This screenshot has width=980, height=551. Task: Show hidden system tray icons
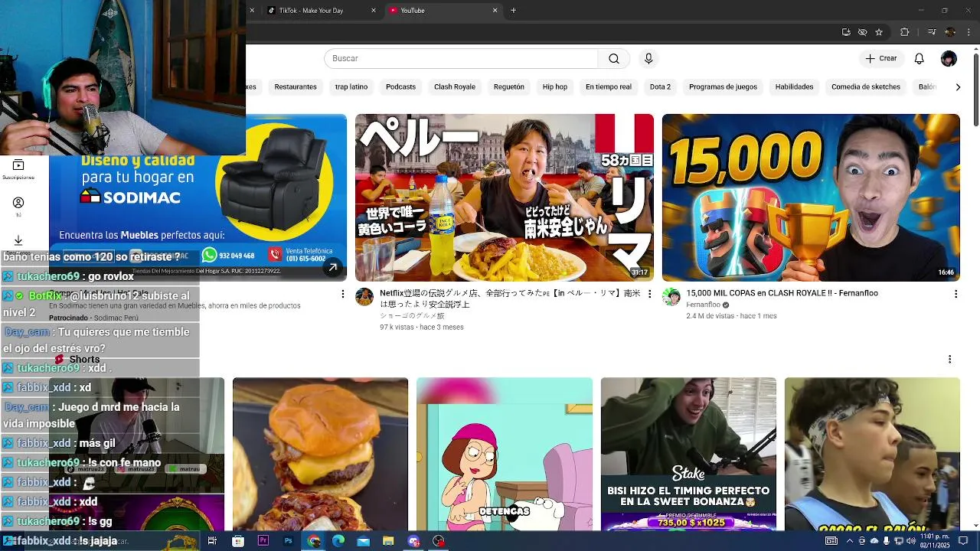(849, 541)
